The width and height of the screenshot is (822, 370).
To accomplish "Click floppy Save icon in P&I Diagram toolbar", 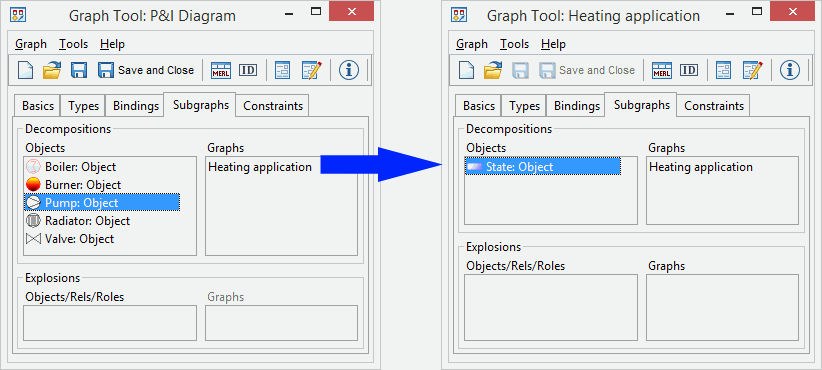I will click(x=79, y=70).
